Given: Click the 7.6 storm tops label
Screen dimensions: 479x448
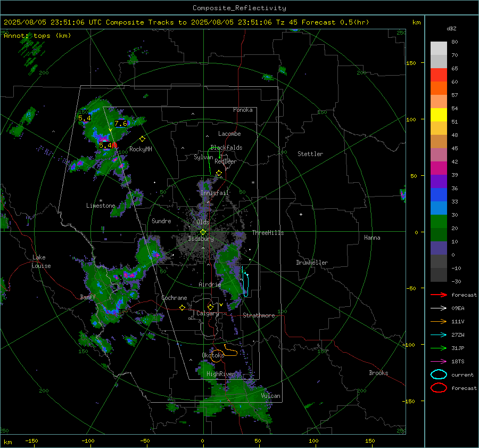Looking at the screenshot, I should (x=121, y=124).
